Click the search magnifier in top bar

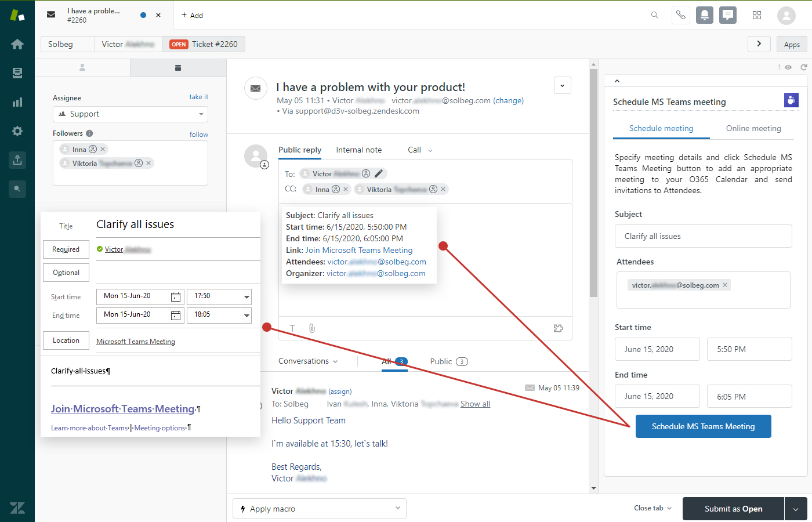[x=655, y=15]
